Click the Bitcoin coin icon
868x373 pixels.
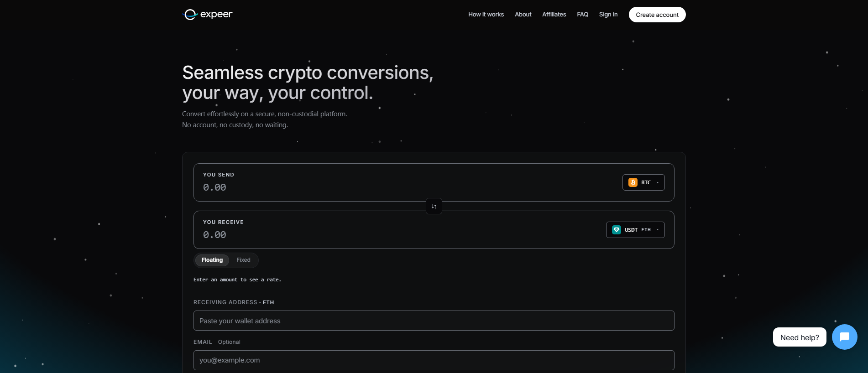pos(633,182)
